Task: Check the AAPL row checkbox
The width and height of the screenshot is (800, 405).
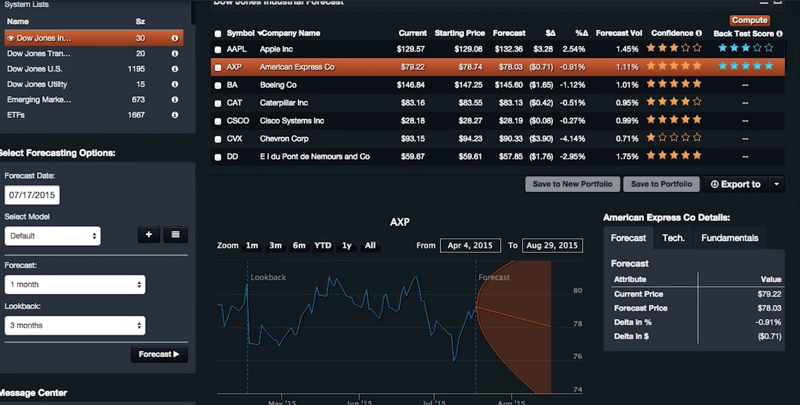Action: (x=218, y=49)
